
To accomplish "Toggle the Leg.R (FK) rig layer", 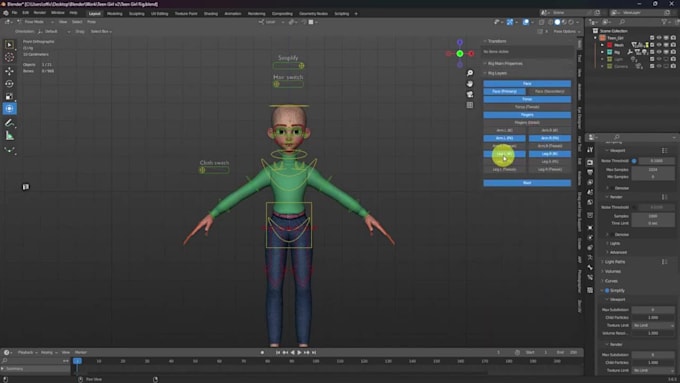I will (x=549, y=162).
